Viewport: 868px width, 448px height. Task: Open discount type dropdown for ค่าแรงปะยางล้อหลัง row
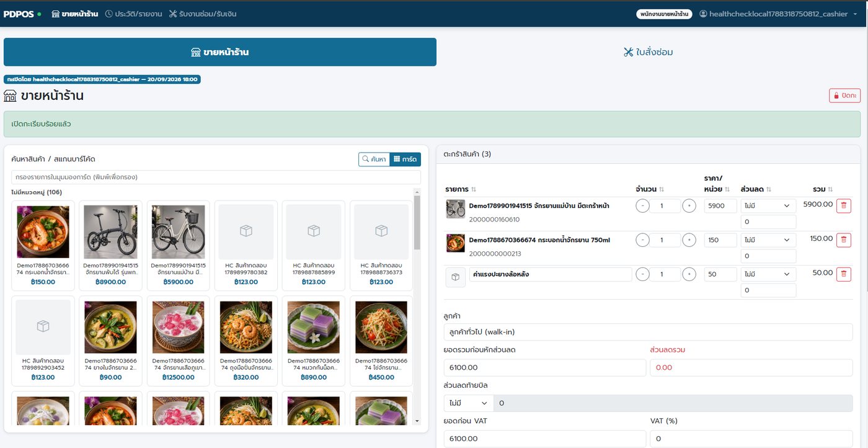tap(768, 274)
